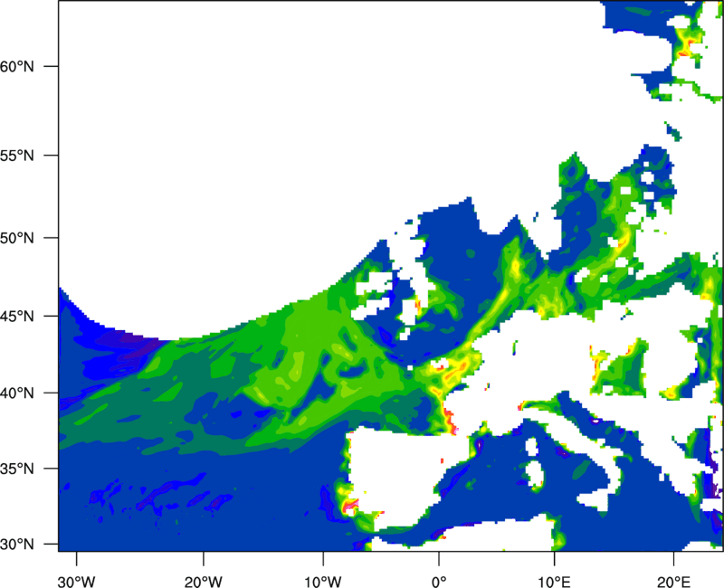Click the 30°N latitude label
724x588 pixels.
tap(17, 545)
